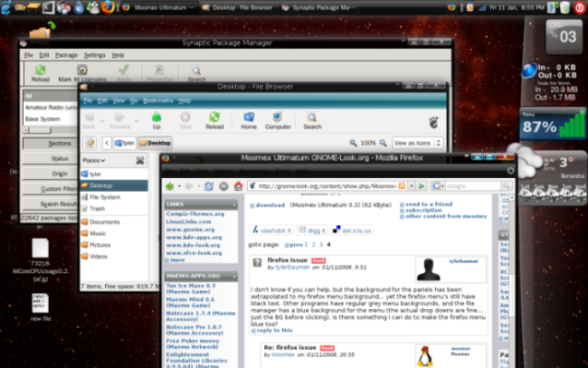The image size is (588, 368).
Task: Zoom in with the magnifier right of 100%
Action: pyautogui.click(x=383, y=143)
